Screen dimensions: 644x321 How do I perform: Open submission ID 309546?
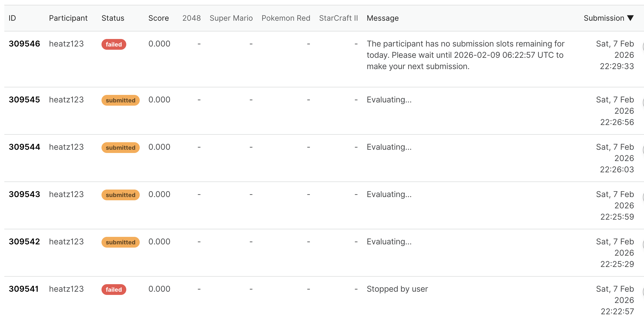pyautogui.click(x=24, y=44)
